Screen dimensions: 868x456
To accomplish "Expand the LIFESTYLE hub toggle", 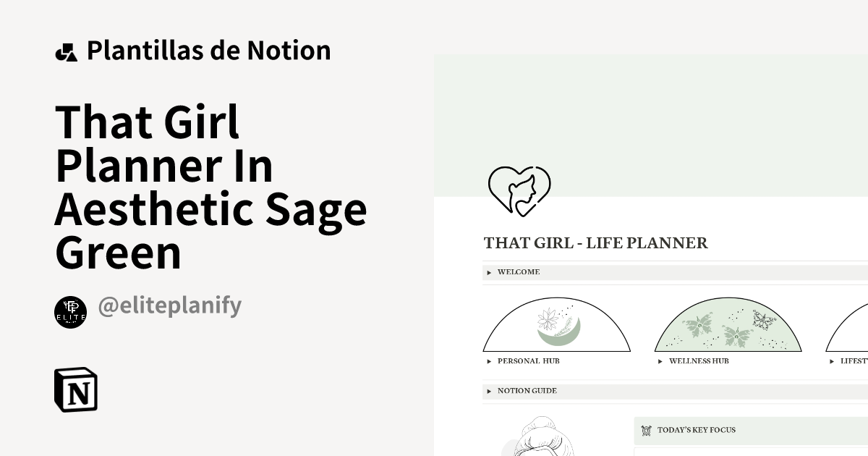I will [832, 360].
